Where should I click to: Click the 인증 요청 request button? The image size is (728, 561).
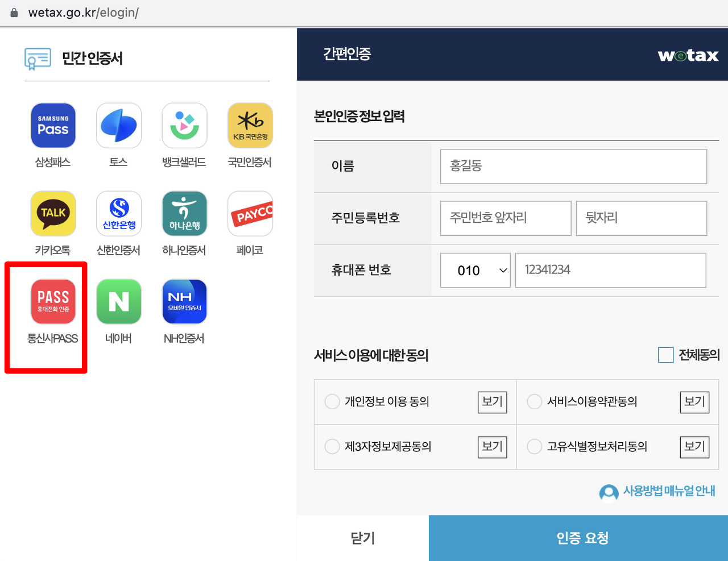click(578, 538)
